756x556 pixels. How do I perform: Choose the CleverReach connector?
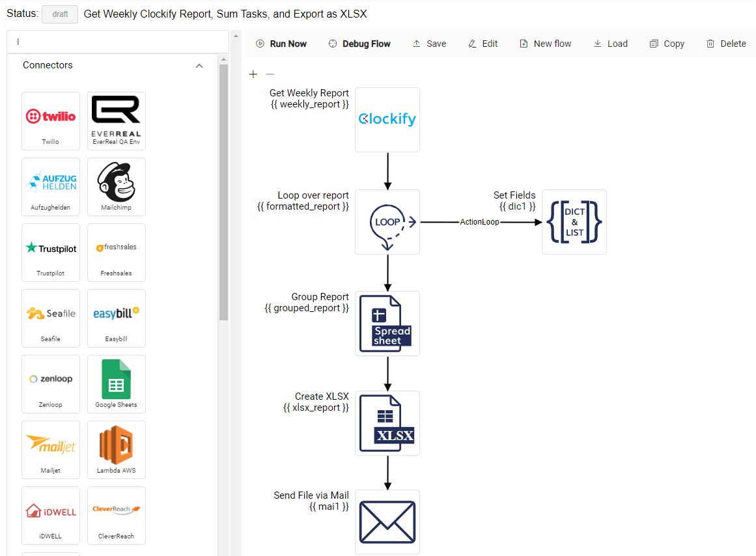point(116,516)
